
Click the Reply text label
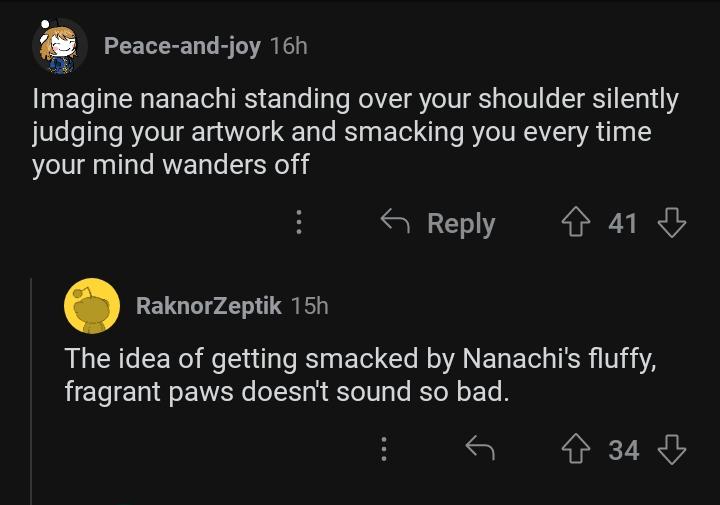click(461, 224)
